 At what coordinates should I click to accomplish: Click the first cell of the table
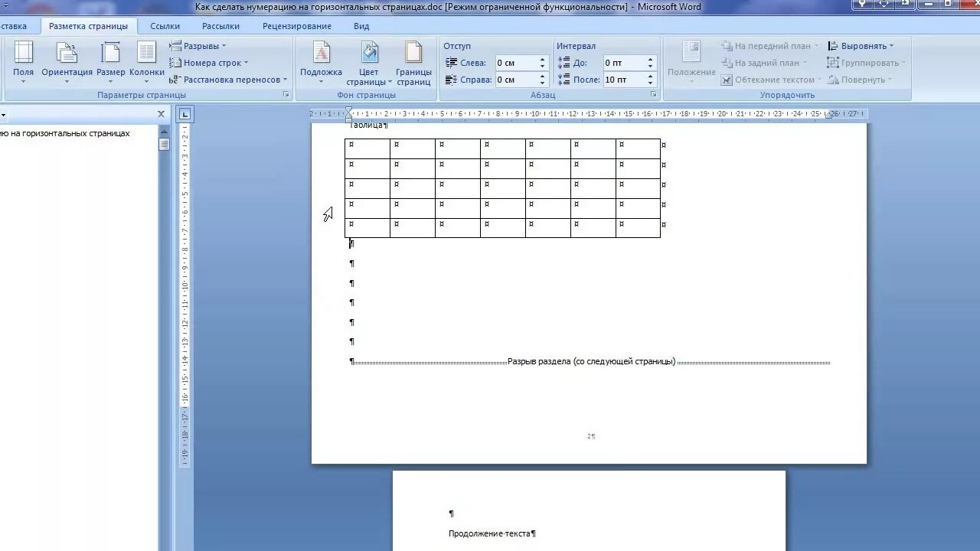coord(367,148)
